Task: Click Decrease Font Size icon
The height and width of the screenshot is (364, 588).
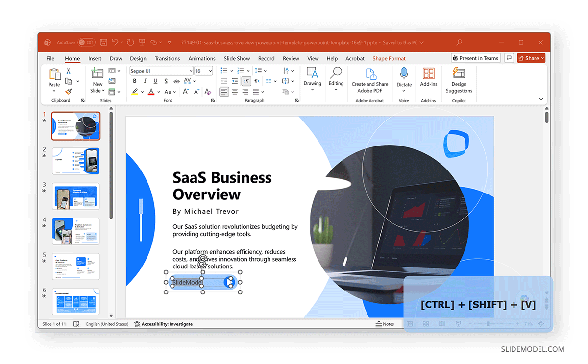Action: [x=197, y=92]
